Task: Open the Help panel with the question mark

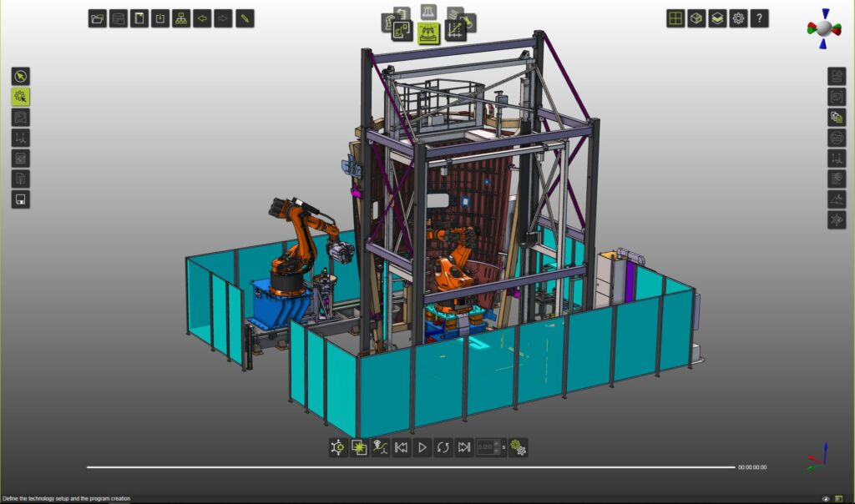Action: coord(757,18)
